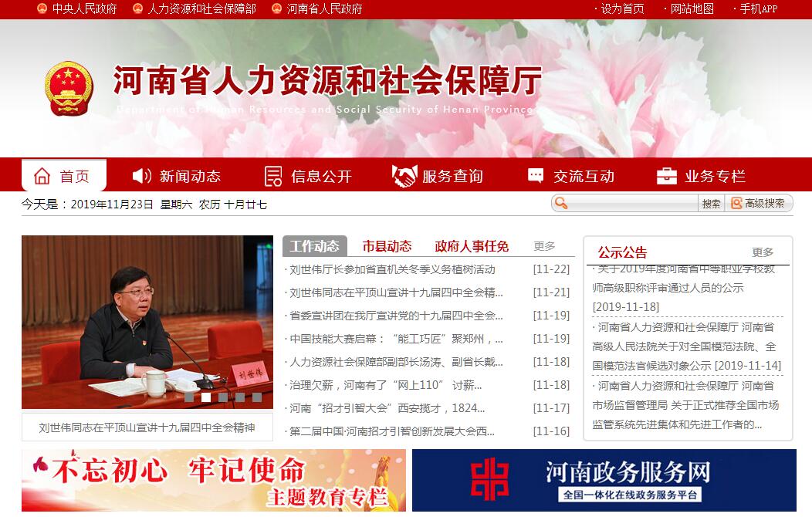Viewport: 812px width, 517px height.
Task: Open notice about 中等职业学校教师高级职称评审
Action: 684,287
